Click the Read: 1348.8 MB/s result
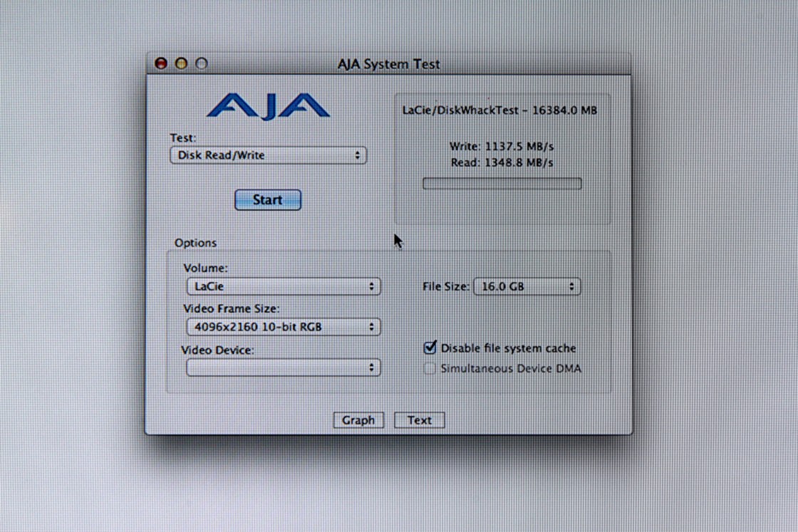 point(502,163)
